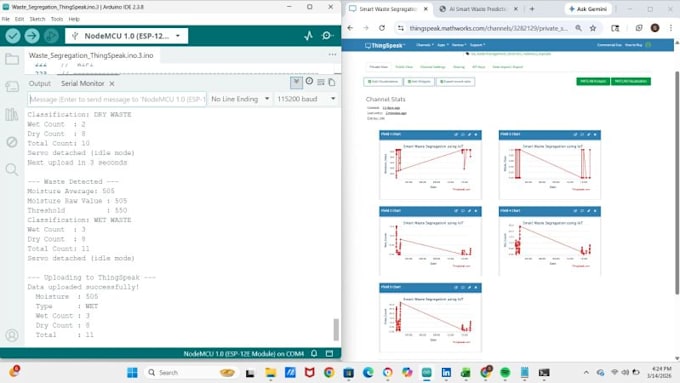Open the Chrome three-dot menu

click(x=671, y=28)
